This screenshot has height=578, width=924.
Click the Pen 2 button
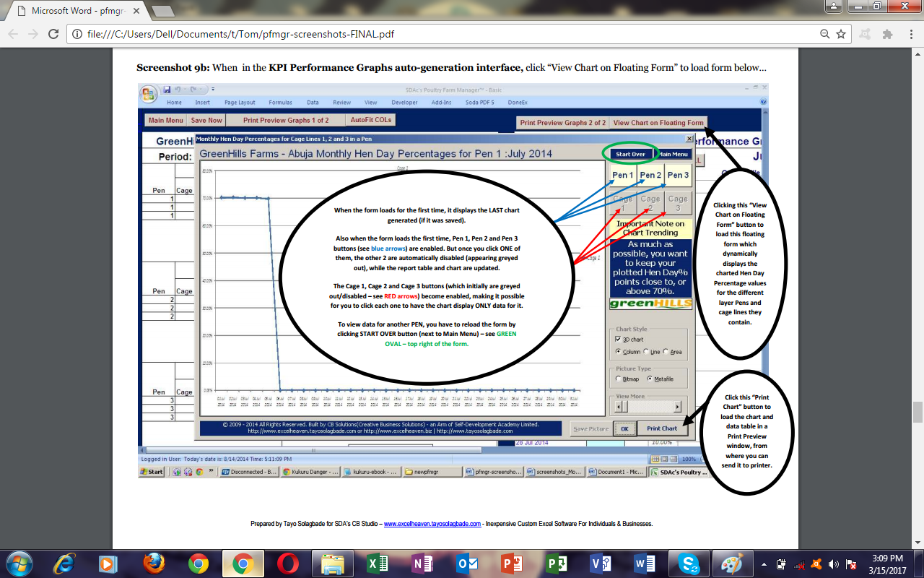650,176
